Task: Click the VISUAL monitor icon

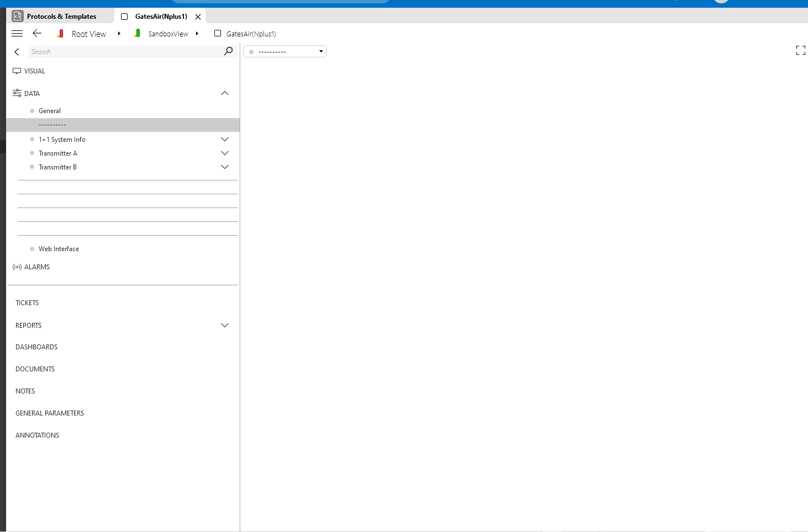Action: [x=17, y=71]
